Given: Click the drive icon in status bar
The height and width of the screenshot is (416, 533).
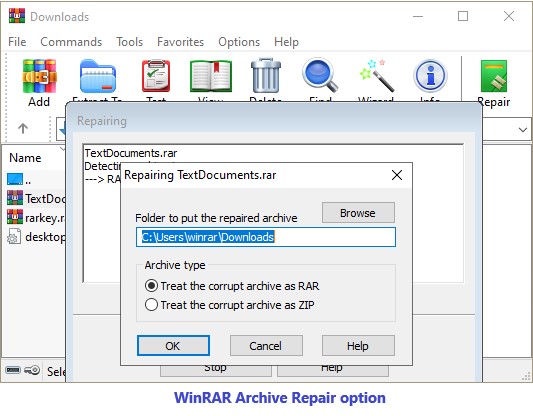Looking at the screenshot, I should tap(13, 370).
